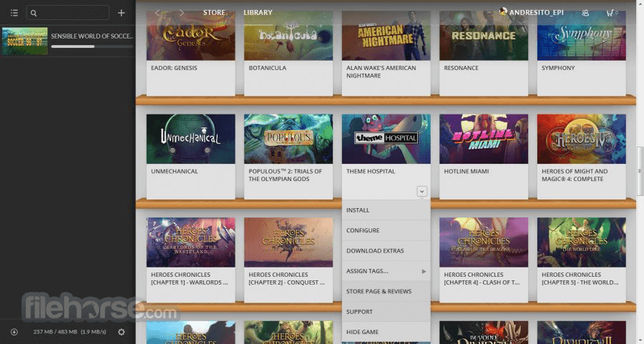Click the search magnifier icon

pos(34,13)
